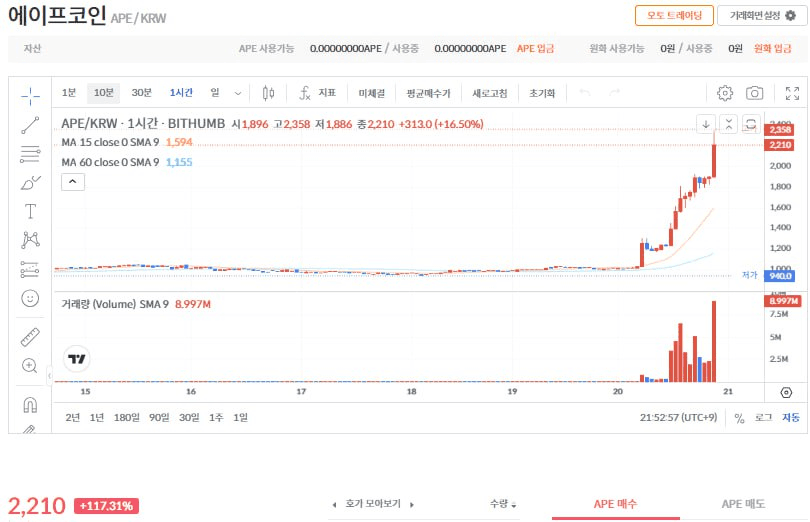
Task: Open the candlestick chart style menu
Action: (x=268, y=93)
